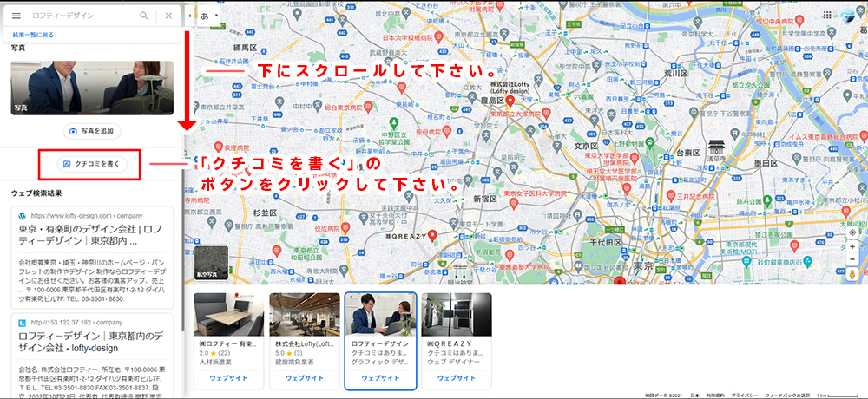This screenshot has height=399, width=868.
Task: Click the 文京区 district label
Action: click(584, 147)
